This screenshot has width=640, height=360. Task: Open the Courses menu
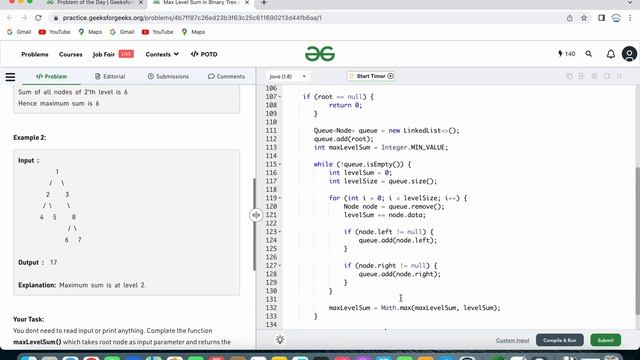click(71, 54)
